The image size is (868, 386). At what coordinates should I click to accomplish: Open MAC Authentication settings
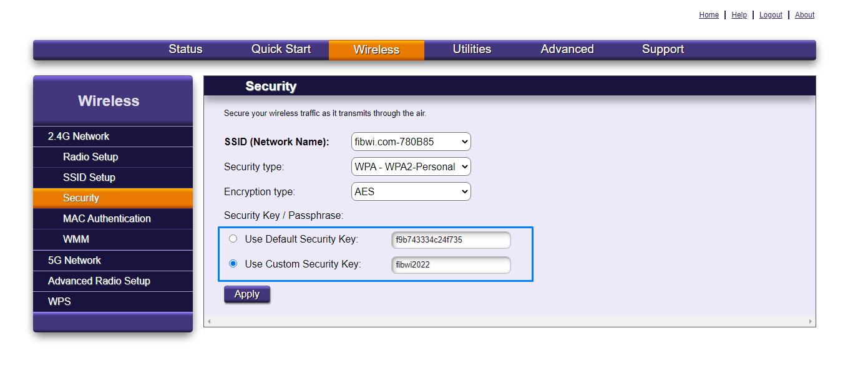coord(113,219)
